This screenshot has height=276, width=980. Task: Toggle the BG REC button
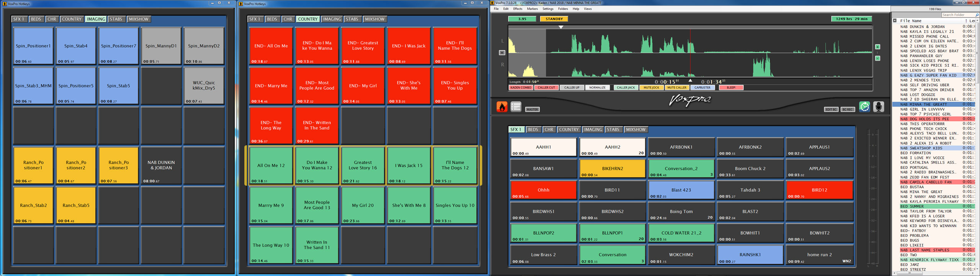point(848,109)
